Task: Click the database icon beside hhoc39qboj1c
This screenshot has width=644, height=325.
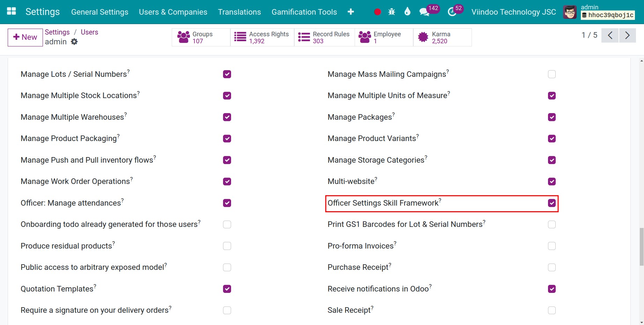Action: (x=584, y=15)
